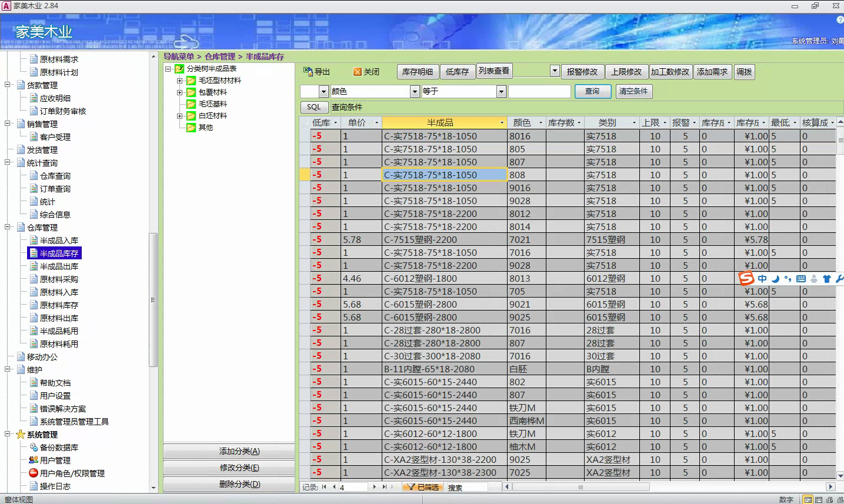Go to last record arrow
This screenshot has height=504, width=844.
pos(385,487)
